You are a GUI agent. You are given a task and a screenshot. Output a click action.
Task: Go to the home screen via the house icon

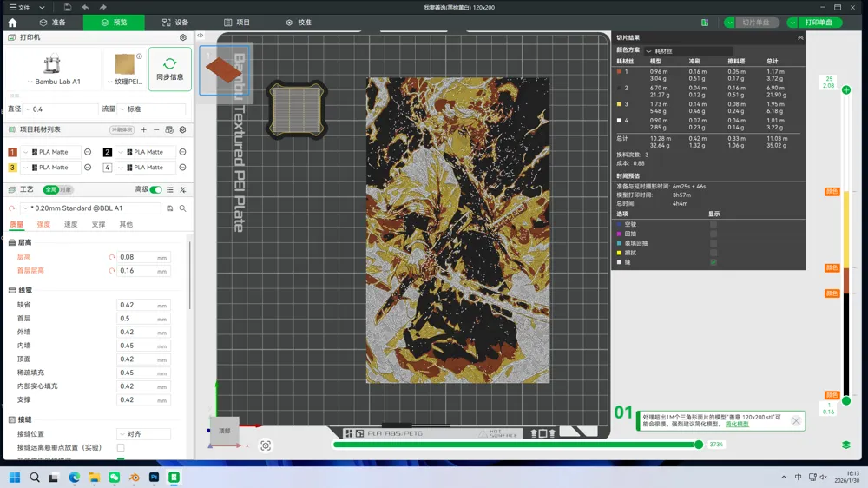click(12, 23)
